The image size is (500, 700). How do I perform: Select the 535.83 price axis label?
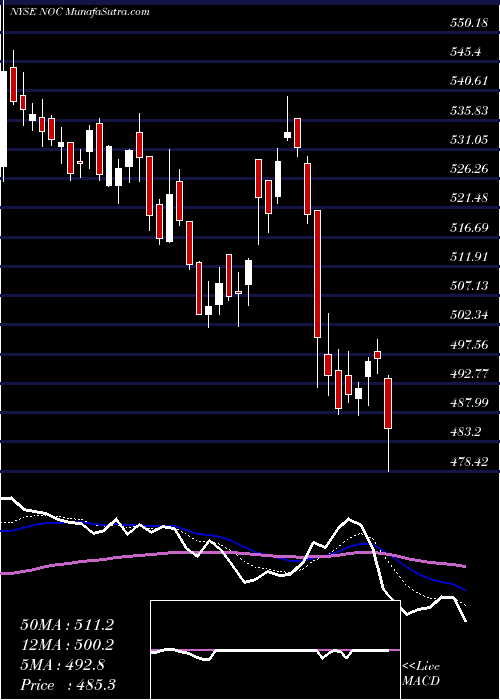[x=470, y=111]
